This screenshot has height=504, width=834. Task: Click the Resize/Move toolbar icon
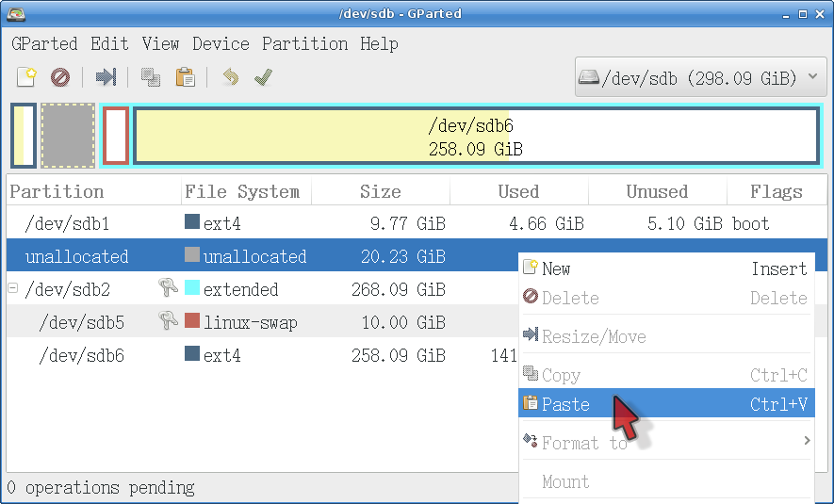click(106, 77)
